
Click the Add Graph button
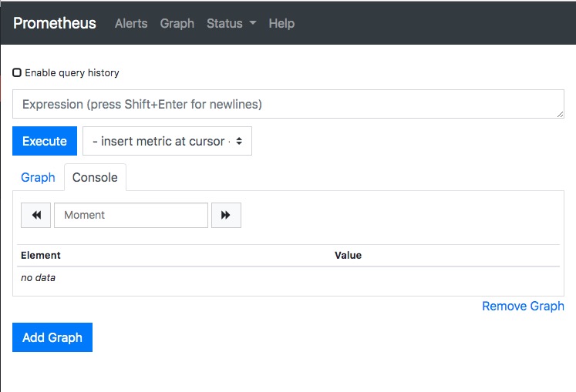(52, 338)
